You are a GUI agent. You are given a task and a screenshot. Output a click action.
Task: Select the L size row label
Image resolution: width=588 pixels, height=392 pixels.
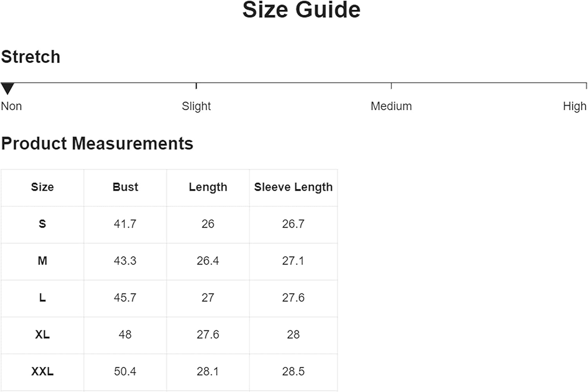[42, 298]
